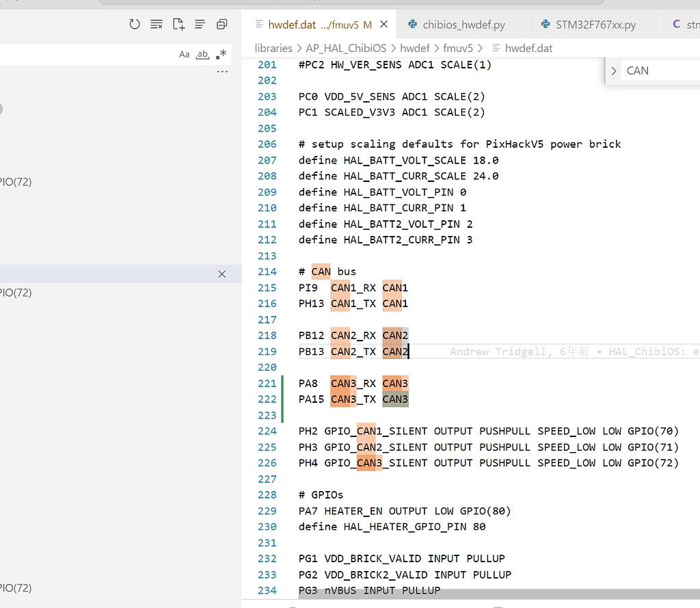Switch search results to tree view
The width and height of the screenshot is (700, 608).
click(x=200, y=25)
